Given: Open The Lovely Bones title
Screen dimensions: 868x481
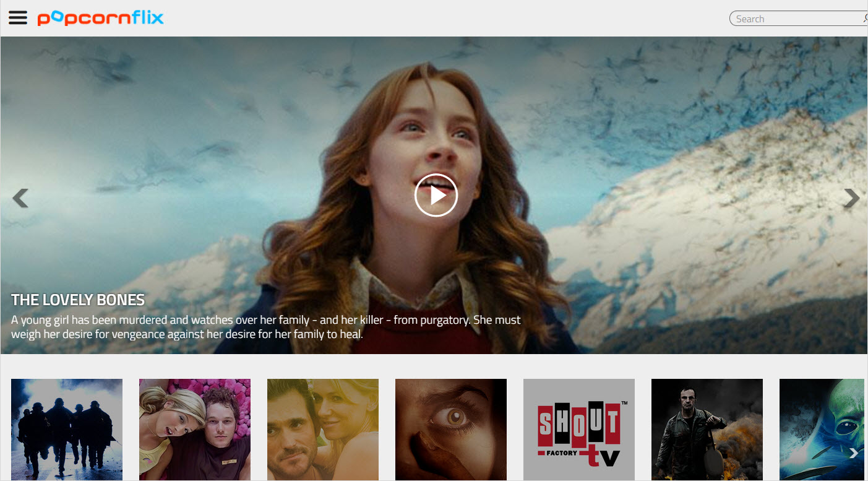Looking at the screenshot, I should pos(78,300).
